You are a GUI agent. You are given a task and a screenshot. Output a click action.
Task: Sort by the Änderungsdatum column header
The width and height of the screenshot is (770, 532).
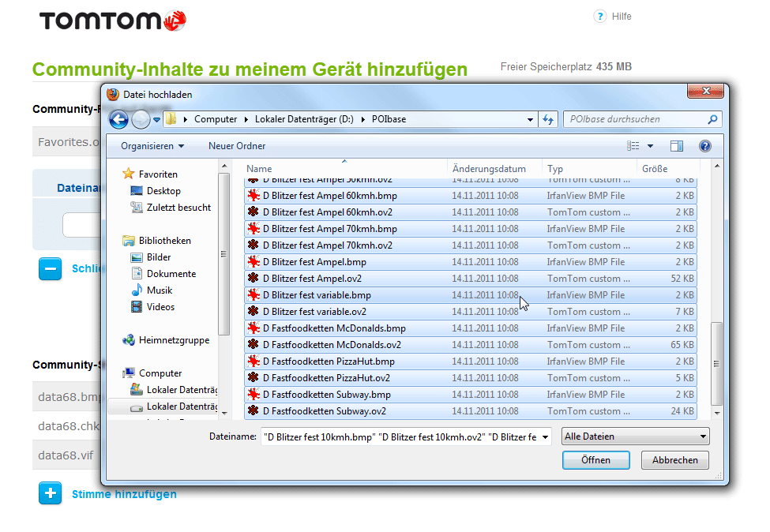(490, 169)
